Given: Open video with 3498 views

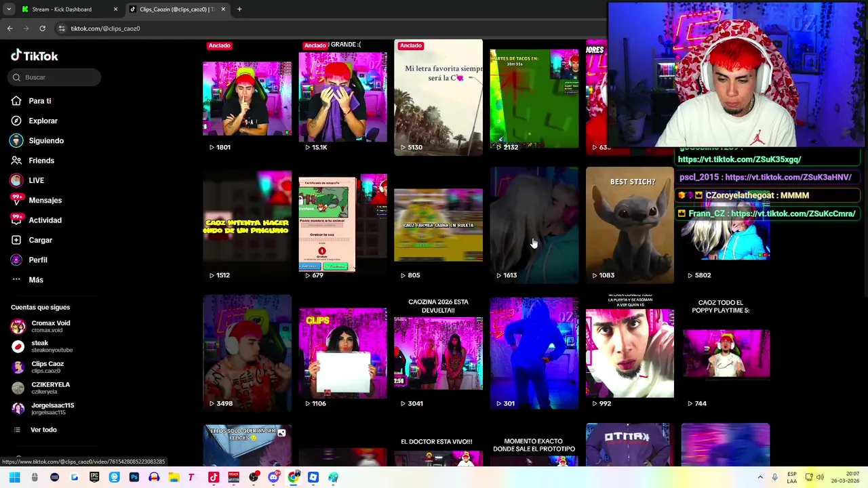Looking at the screenshot, I should tap(247, 353).
